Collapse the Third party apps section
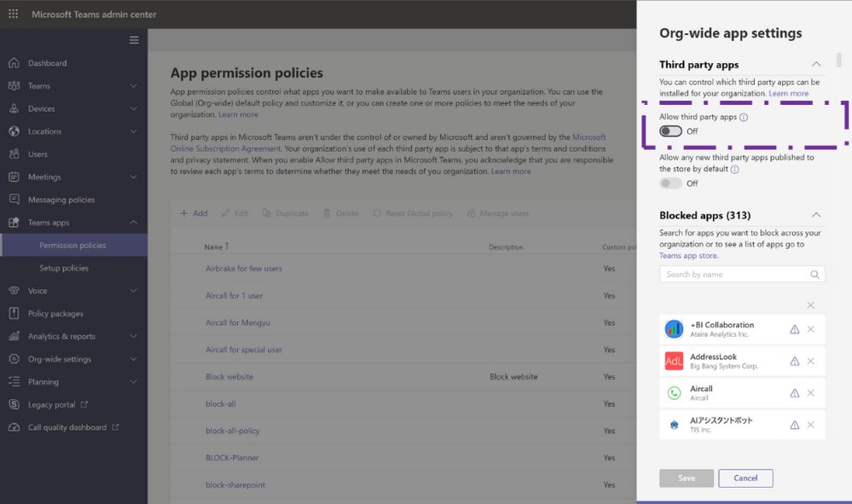 (x=815, y=64)
